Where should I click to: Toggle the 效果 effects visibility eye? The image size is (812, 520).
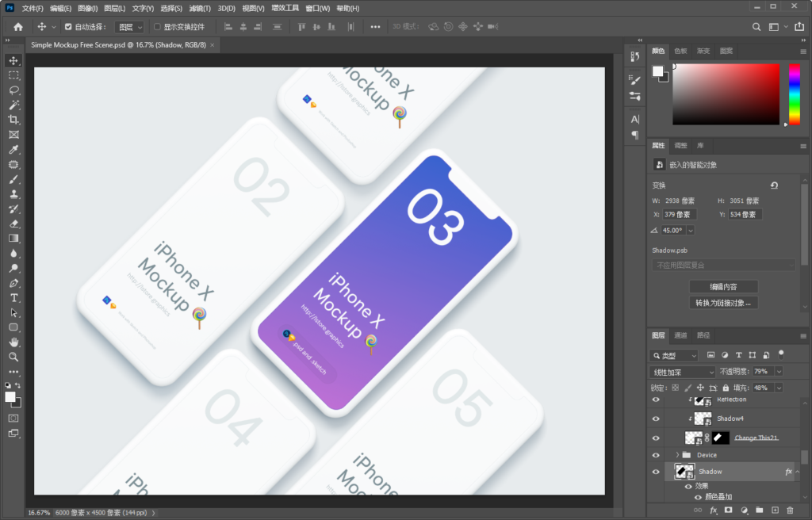pyautogui.click(x=688, y=487)
